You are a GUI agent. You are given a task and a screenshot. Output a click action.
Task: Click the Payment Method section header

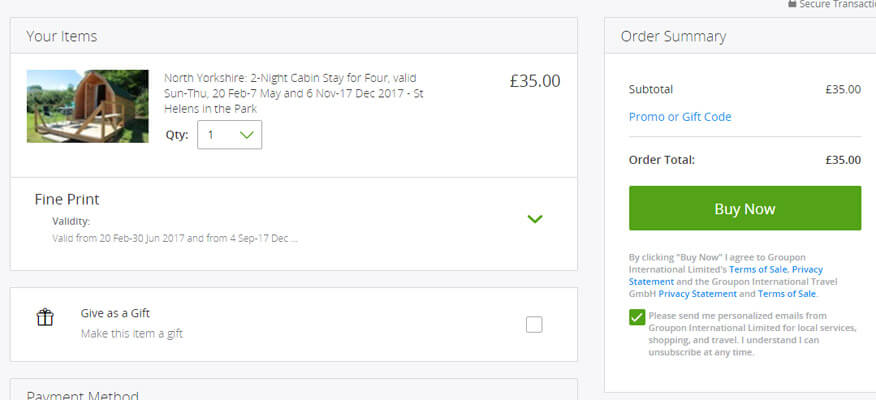coord(83,395)
